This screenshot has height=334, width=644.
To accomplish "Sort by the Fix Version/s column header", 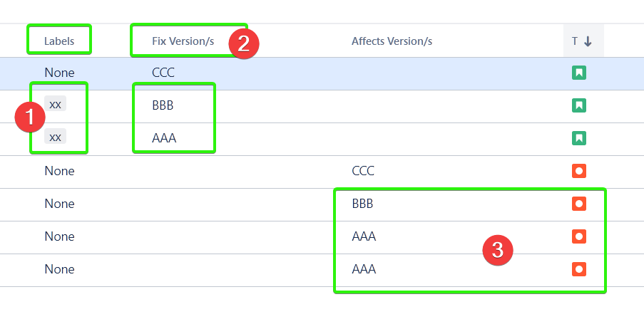I will (183, 41).
